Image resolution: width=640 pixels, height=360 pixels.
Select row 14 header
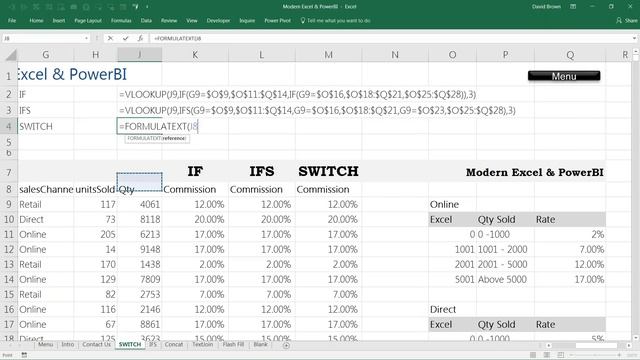click(x=9, y=279)
